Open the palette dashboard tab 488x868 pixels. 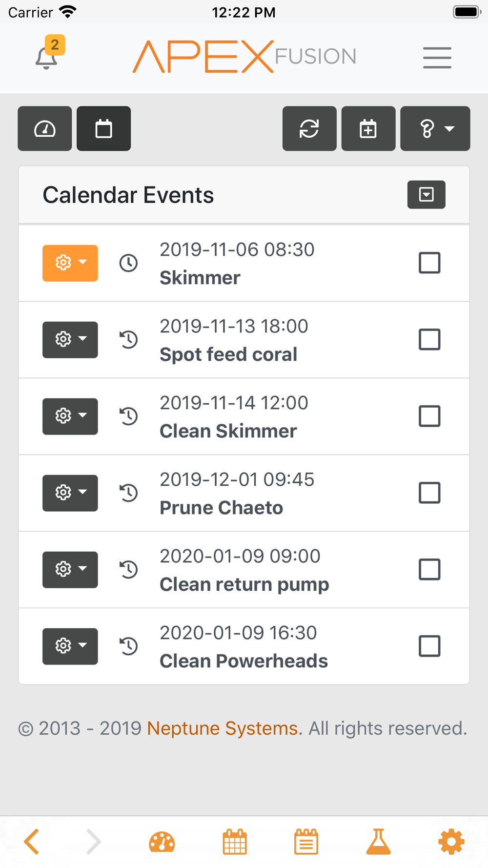pos(162,842)
